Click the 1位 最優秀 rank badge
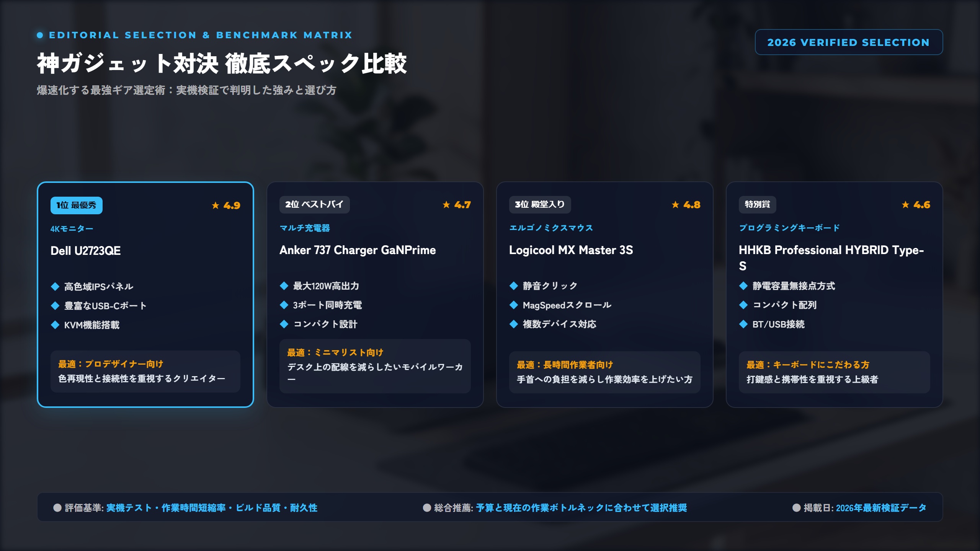Screen dimensions: 980x551 [x=77, y=205]
